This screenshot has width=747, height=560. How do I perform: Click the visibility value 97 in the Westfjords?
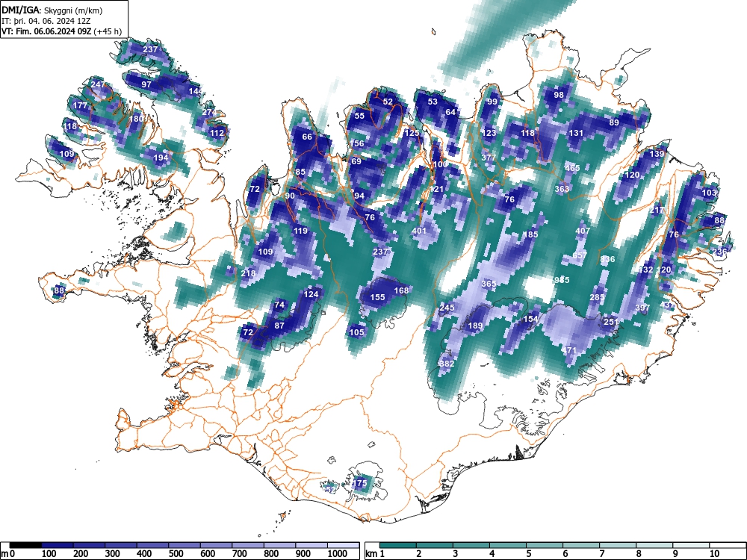click(x=146, y=84)
